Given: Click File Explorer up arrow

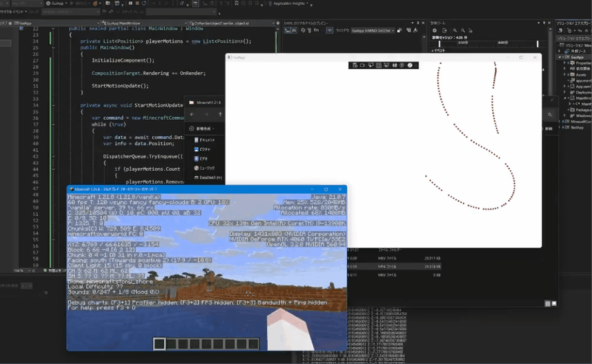Looking at the screenshot, I should tap(220, 114).
